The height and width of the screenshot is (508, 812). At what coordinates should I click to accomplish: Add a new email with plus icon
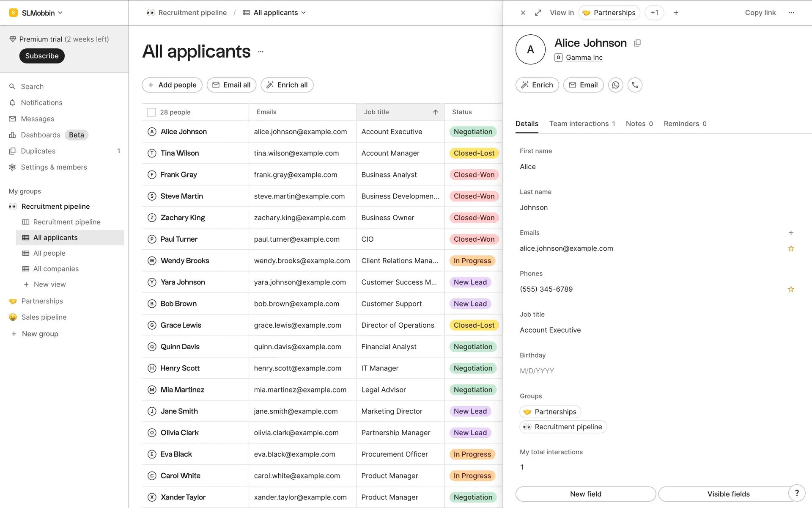tap(790, 233)
